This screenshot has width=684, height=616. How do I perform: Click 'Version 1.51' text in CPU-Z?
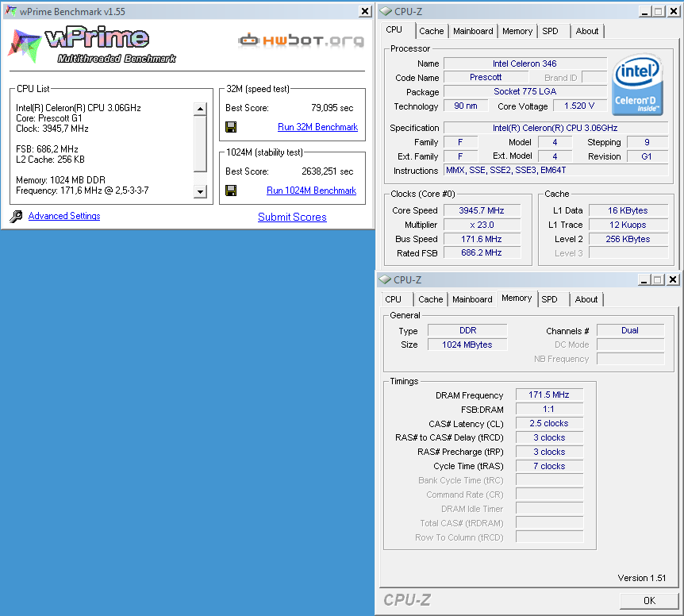point(642,578)
